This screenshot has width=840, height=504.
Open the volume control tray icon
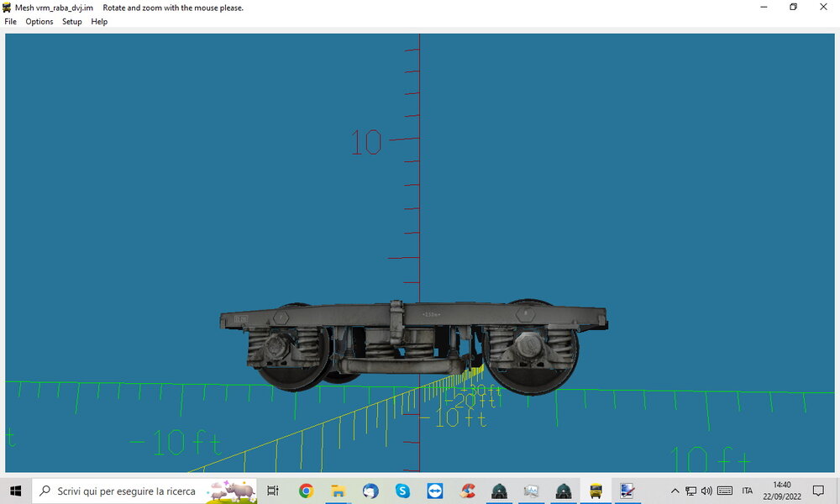(x=706, y=491)
